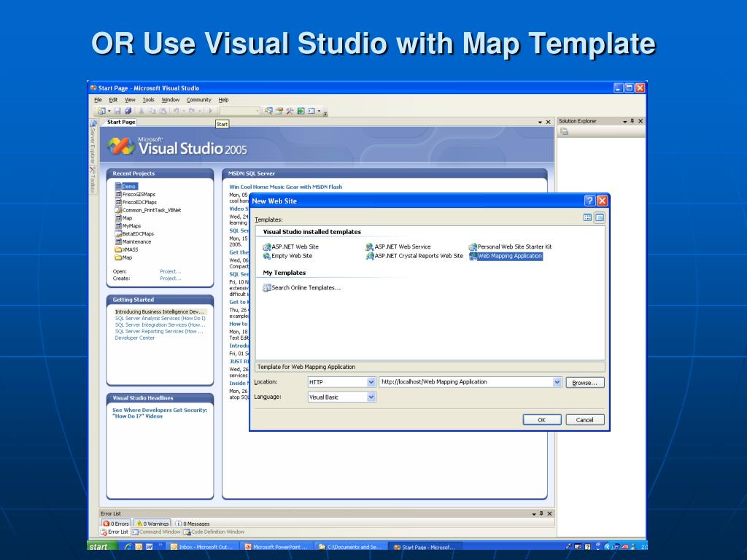Click help question mark in New Web Site dialog
747x560 pixels.
click(x=589, y=201)
